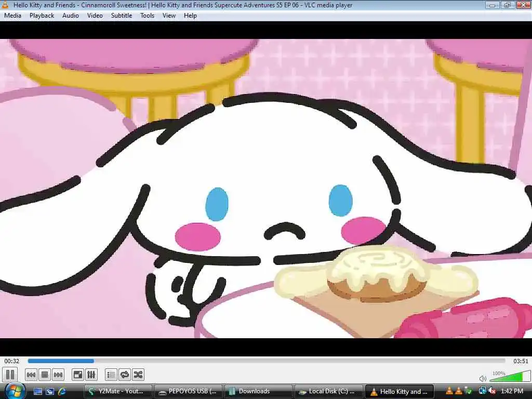Open extended settings and effects

(91, 375)
